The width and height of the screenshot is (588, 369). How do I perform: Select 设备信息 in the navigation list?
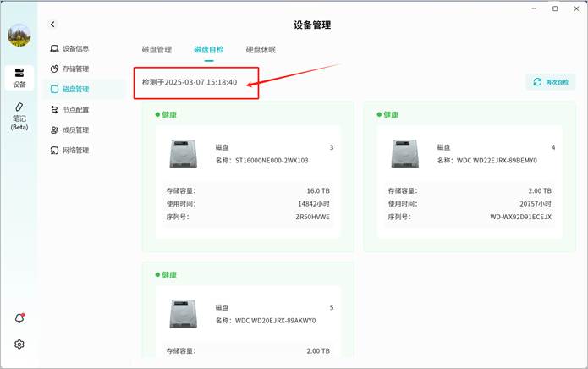(74, 48)
